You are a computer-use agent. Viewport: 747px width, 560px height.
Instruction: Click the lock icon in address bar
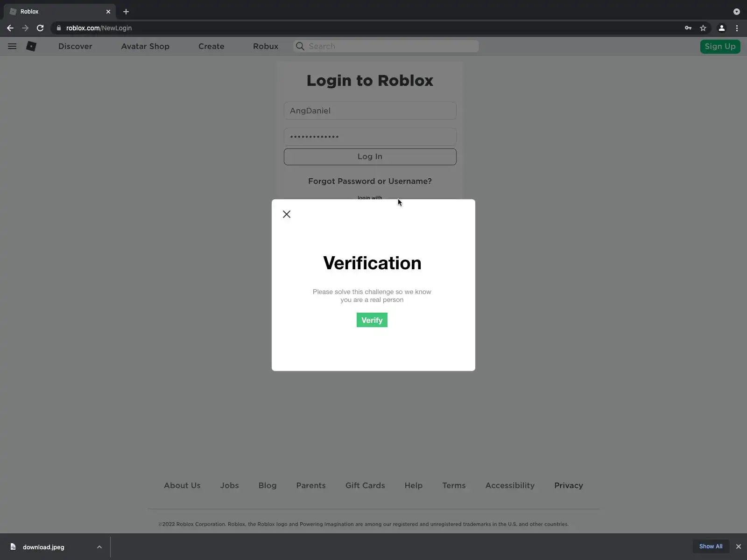[59, 28]
